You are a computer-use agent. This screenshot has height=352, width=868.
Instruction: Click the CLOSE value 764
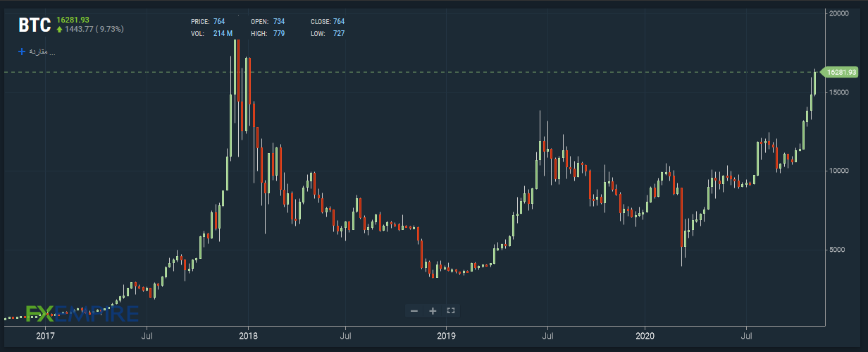[339, 22]
